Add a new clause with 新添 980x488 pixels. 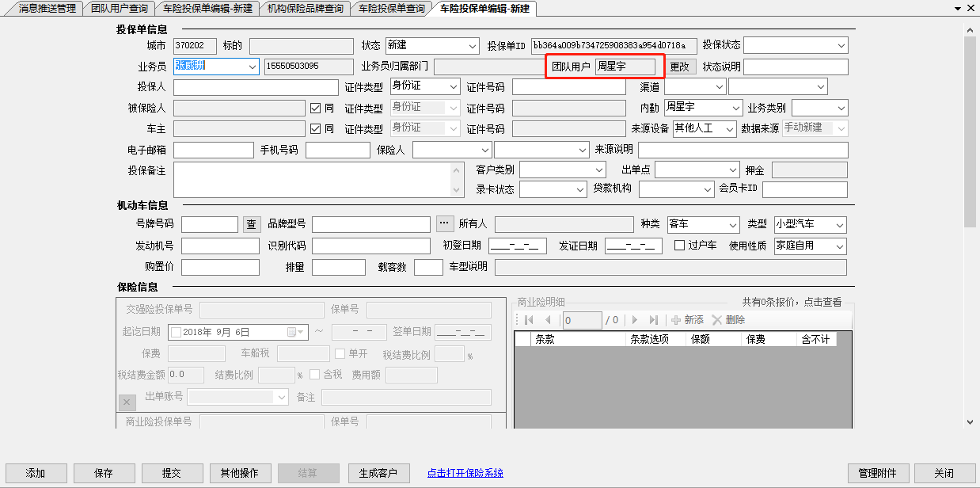pyautogui.click(x=687, y=320)
